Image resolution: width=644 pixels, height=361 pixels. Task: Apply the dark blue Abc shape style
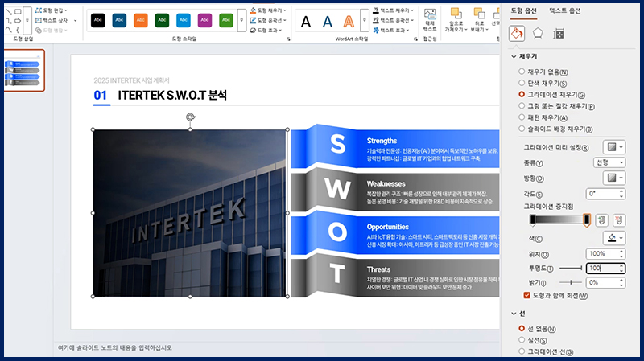click(x=119, y=20)
